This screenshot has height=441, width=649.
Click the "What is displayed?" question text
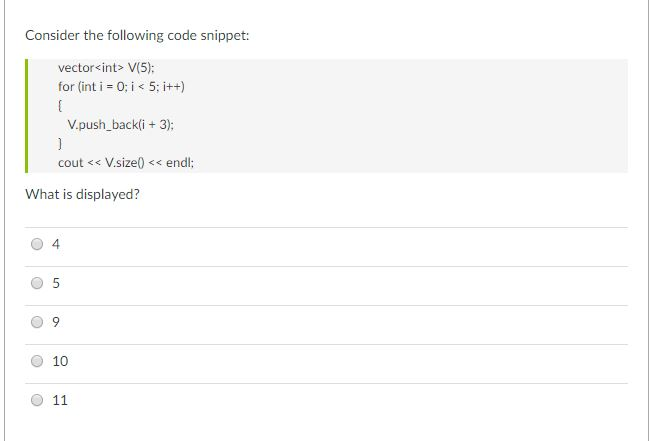point(82,194)
